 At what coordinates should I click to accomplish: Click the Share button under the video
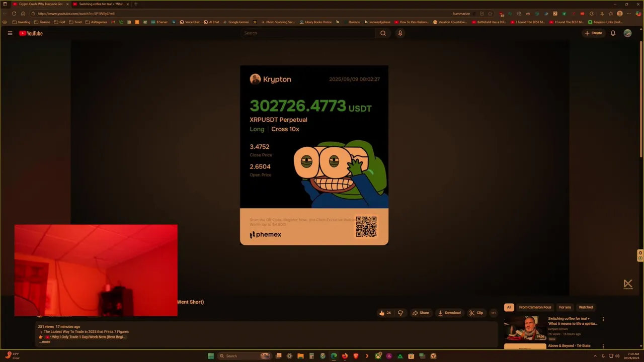pos(421,313)
